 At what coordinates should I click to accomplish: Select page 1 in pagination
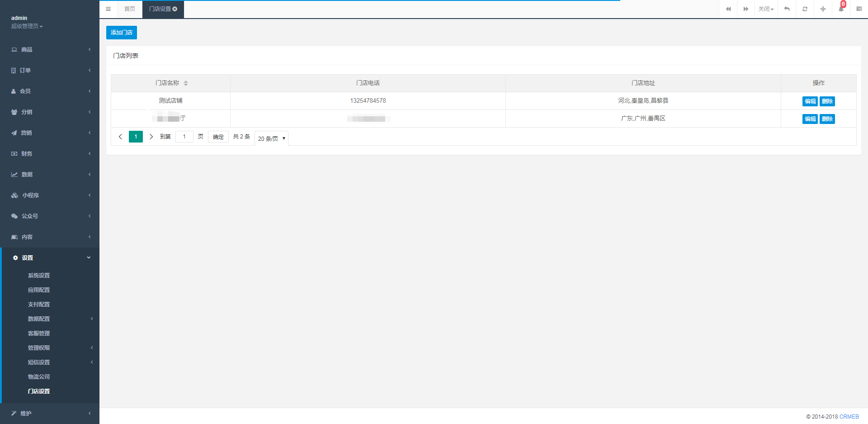pyautogui.click(x=136, y=137)
